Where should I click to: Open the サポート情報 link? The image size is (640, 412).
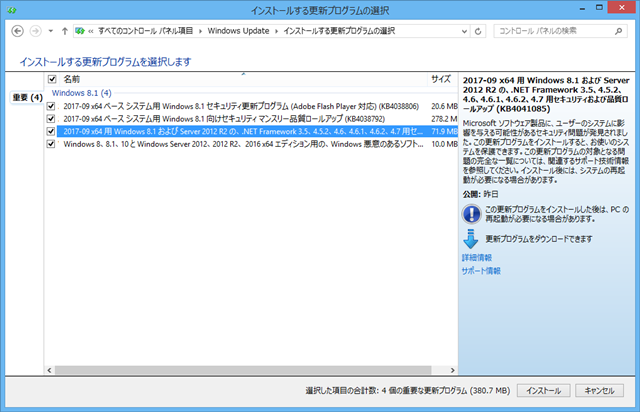(481, 271)
